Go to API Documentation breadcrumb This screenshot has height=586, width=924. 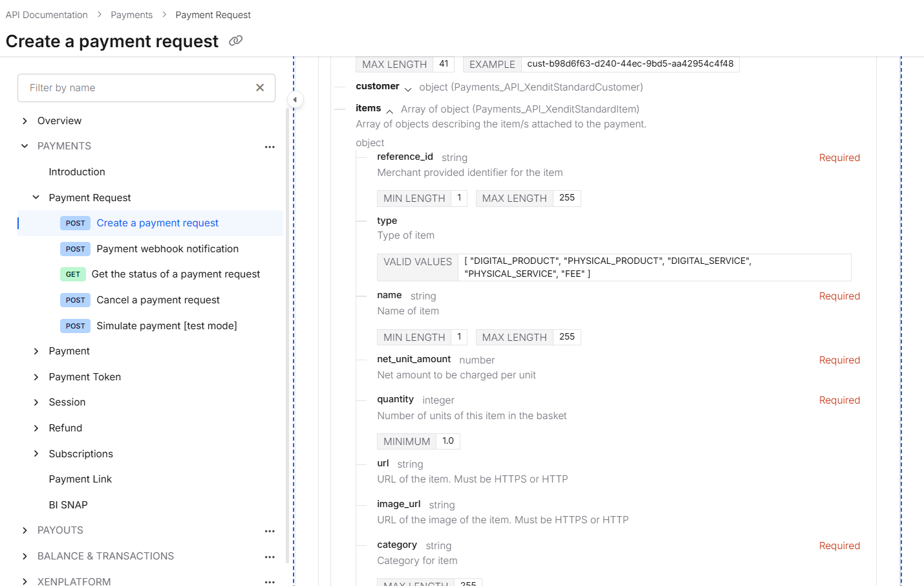point(47,15)
